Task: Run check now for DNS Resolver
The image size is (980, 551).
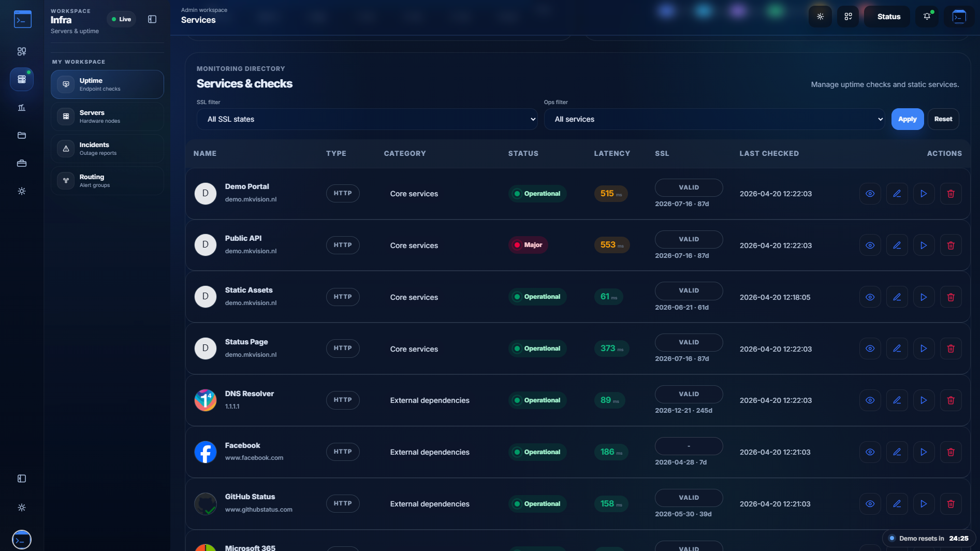Action: [924, 400]
